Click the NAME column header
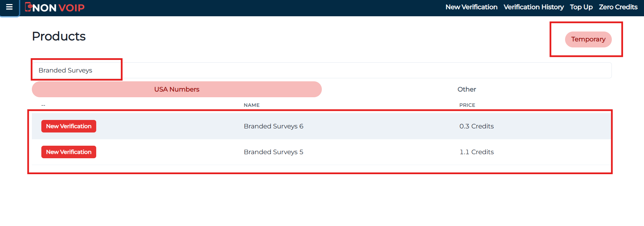The height and width of the screenshot is (226, 644). coord(252,105)
